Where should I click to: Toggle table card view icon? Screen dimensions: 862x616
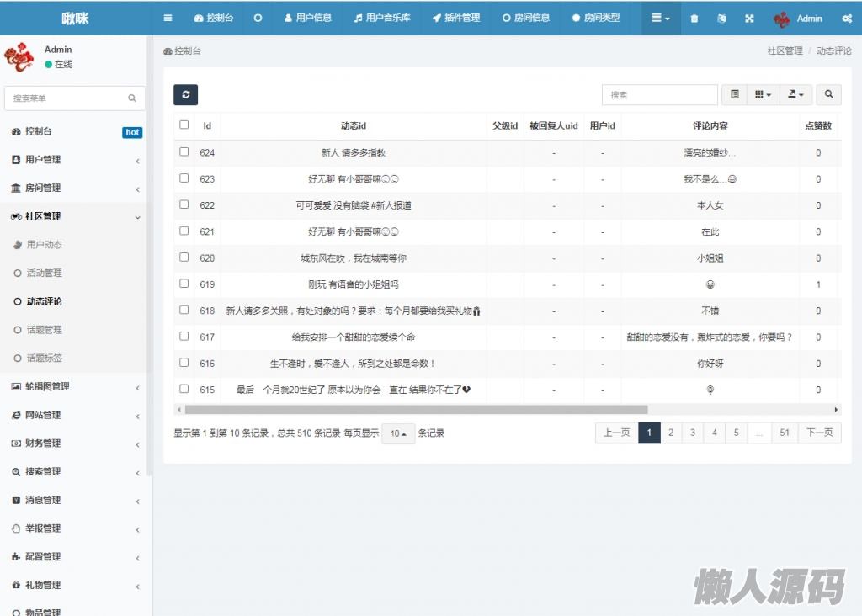(x=735, y=95)
